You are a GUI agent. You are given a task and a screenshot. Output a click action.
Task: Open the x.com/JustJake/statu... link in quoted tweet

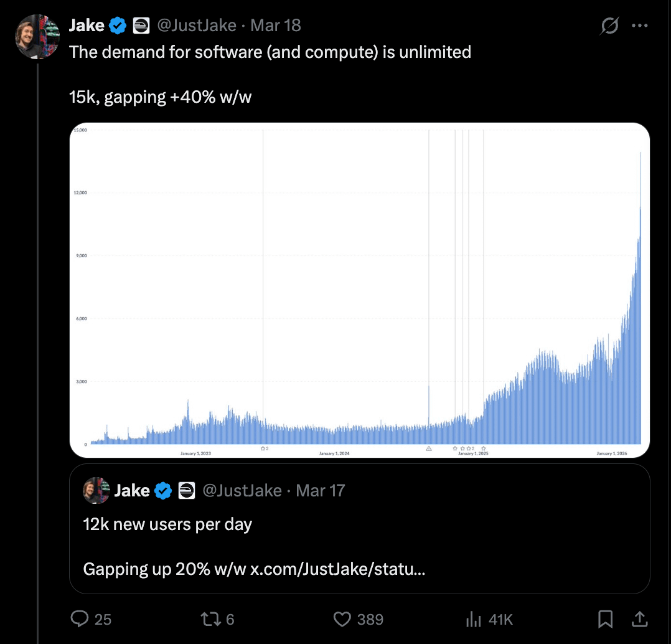337,569
